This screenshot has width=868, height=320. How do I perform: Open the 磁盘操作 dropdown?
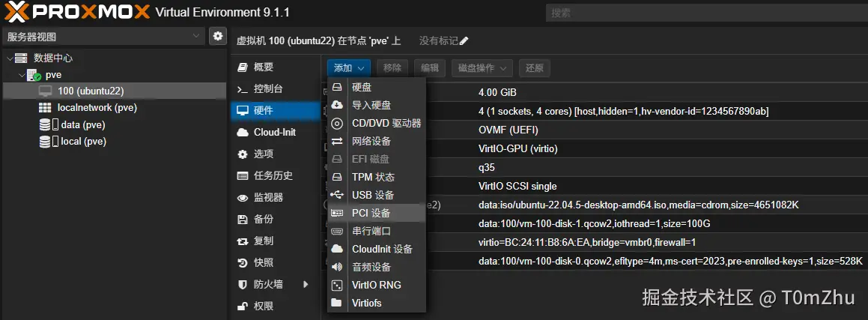coord(482,68)
